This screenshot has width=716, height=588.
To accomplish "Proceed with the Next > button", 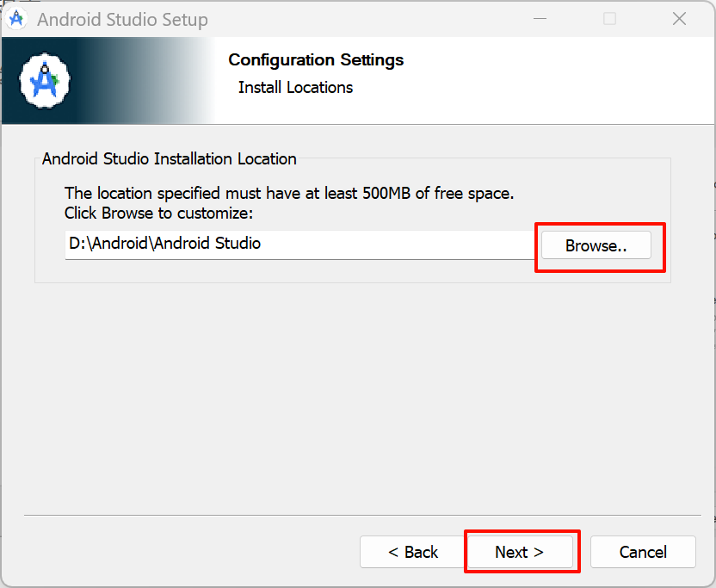I will (520, 552).
